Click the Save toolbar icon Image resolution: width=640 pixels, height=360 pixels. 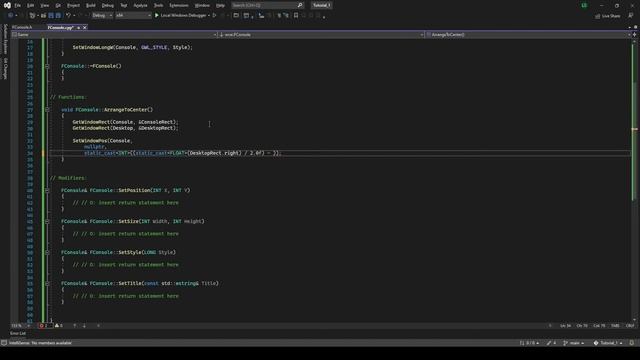(x=51, y=16)
